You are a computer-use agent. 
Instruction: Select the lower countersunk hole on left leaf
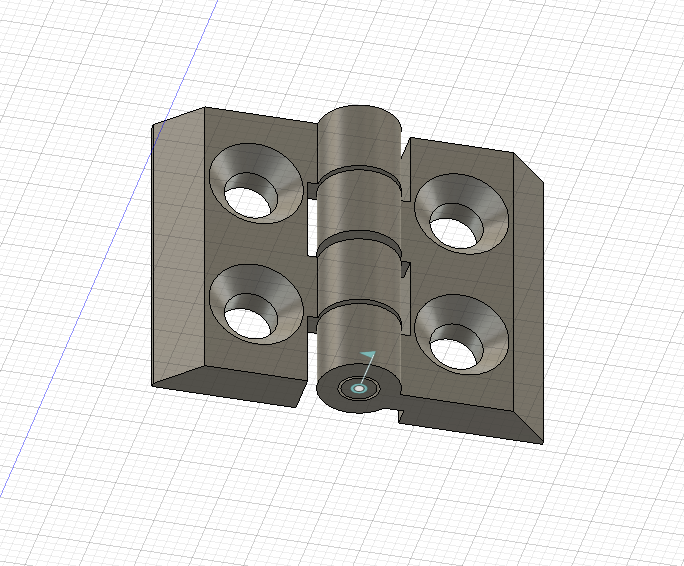[256, 305]
